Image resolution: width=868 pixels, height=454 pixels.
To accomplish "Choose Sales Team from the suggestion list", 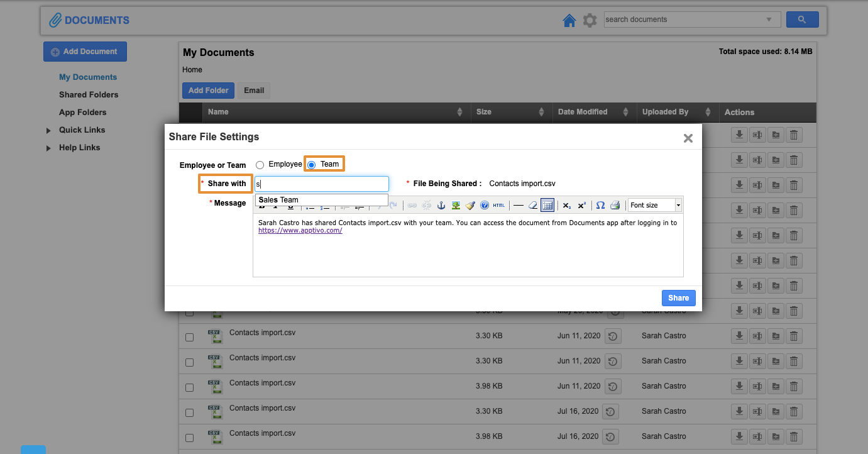I will click(279, 200).
